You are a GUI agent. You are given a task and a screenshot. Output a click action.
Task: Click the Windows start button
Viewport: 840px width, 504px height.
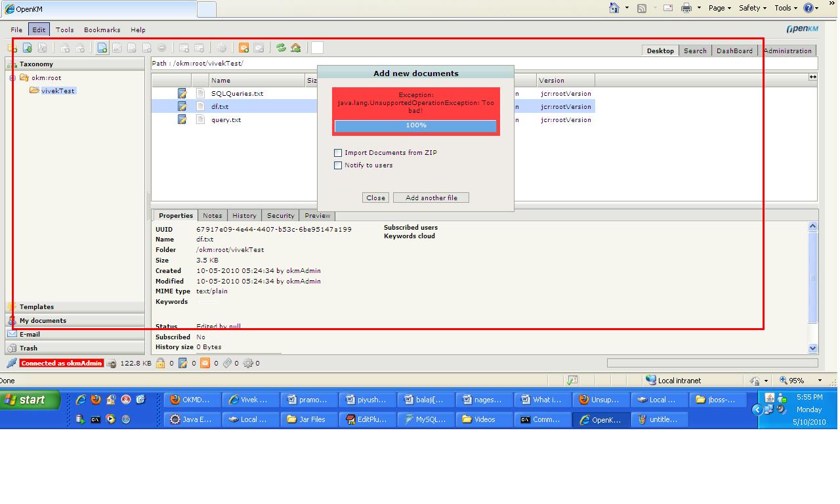[30, 400]
